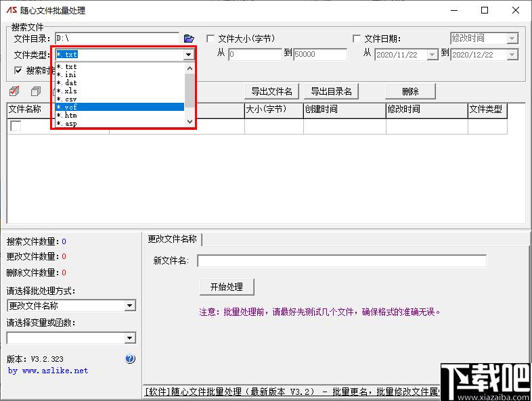
Task: Click the 文件目录 path input field
Action: 117,39
